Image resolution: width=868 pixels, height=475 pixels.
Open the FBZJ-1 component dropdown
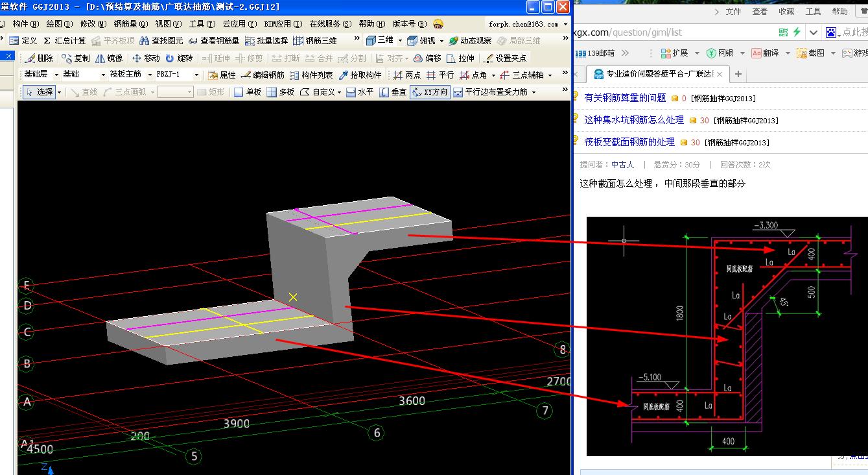pos(196,75)
